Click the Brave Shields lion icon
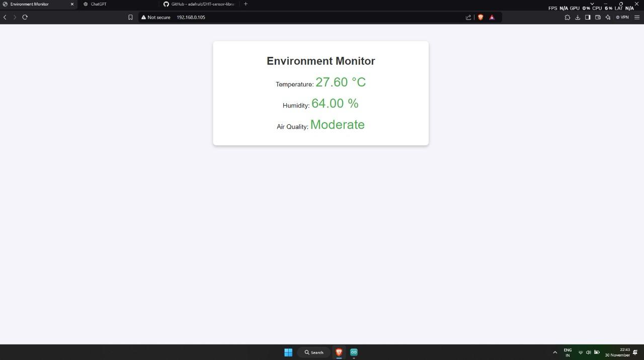This screenshot has height=360, width=644. pos(480,17)
